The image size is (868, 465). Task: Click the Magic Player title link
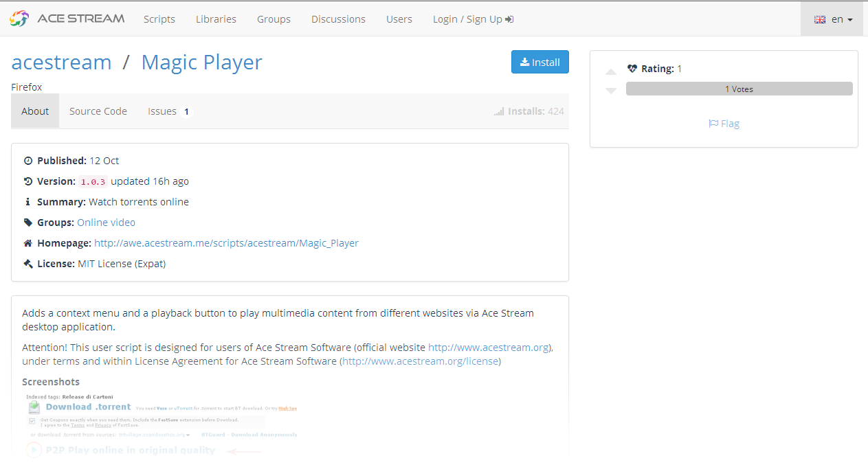202,62
